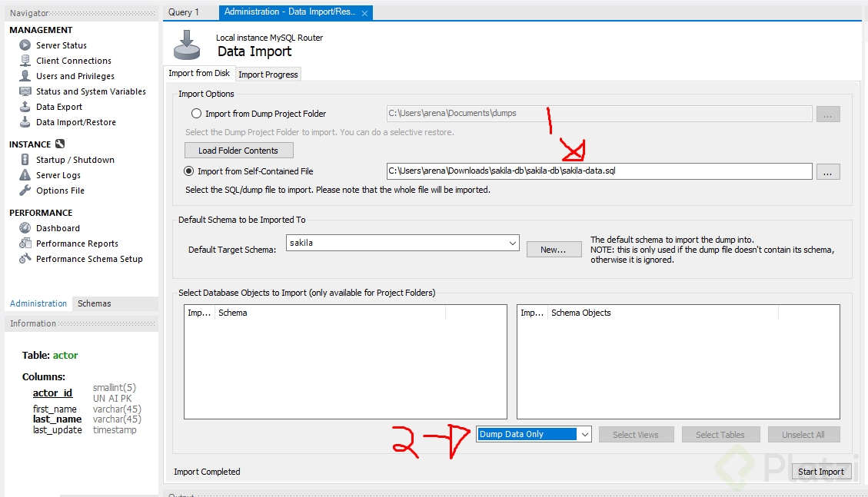Expand the Dump Data Only dropdown
Screen dimensions: 868x497
584,435
